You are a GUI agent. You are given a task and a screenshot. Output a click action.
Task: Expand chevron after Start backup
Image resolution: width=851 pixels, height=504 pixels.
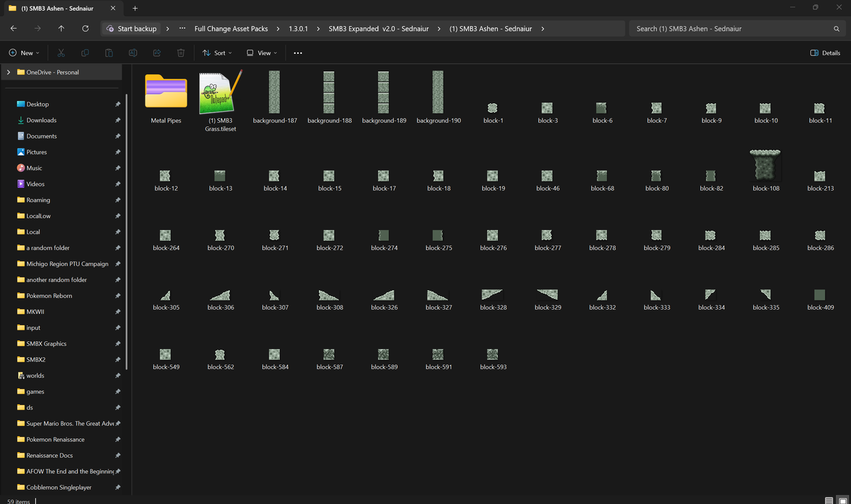pos(167,29)
